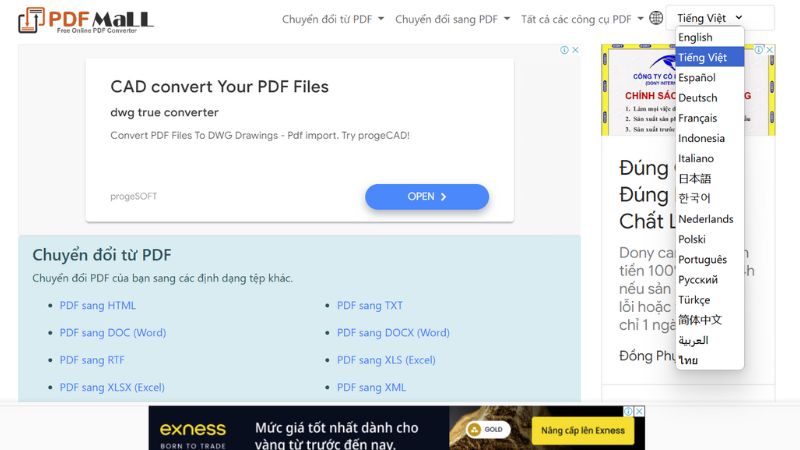Image resolution: width=800 pixels, height=450 pixels.
Task: Click the globe language icon
Action: [656, 18]
